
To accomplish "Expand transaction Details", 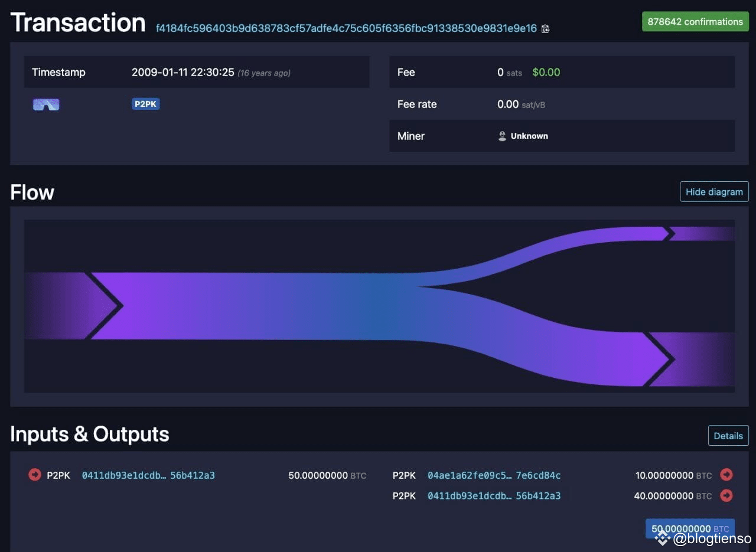I will [x=728, y=436].
